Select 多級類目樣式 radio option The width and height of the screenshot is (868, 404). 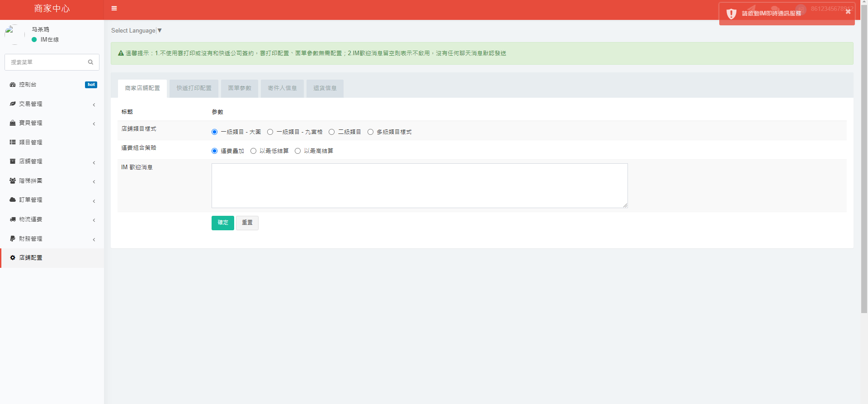tap(370, 132)
